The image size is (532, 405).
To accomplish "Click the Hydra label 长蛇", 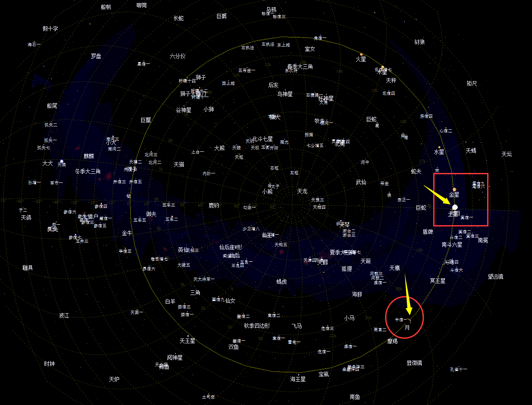I will point(178,18).
